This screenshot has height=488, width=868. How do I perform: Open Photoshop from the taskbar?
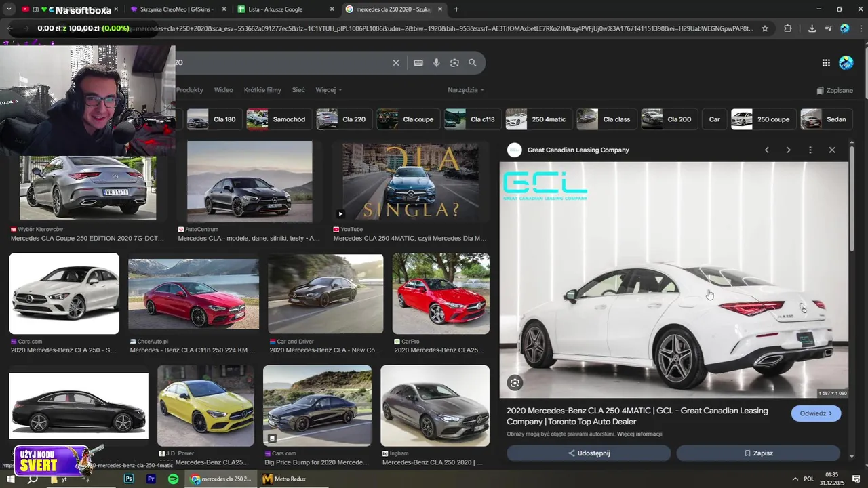129,479
